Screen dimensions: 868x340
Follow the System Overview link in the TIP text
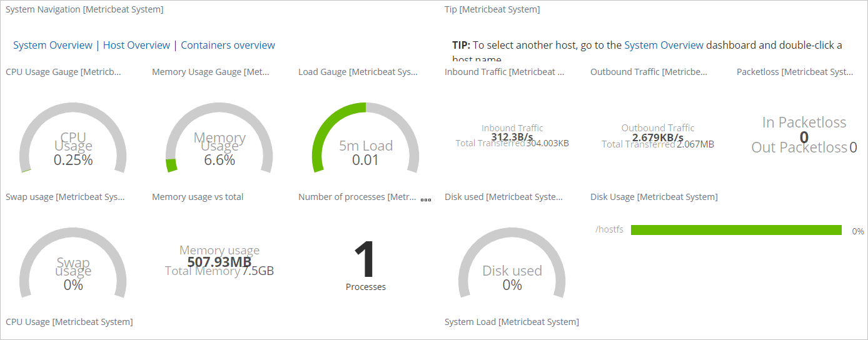tap(664, 45)
